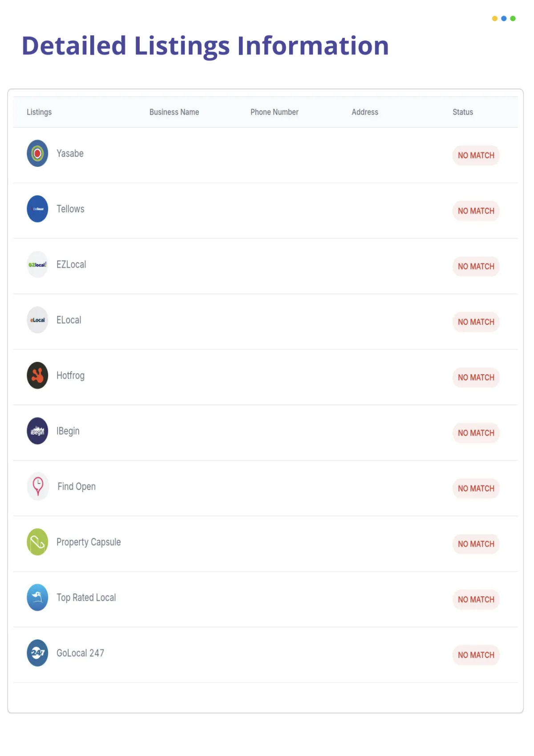Screen dimensions: 534x756
Task: Select the Hotfrog orange frog icon
Action: tap(37, 376)
